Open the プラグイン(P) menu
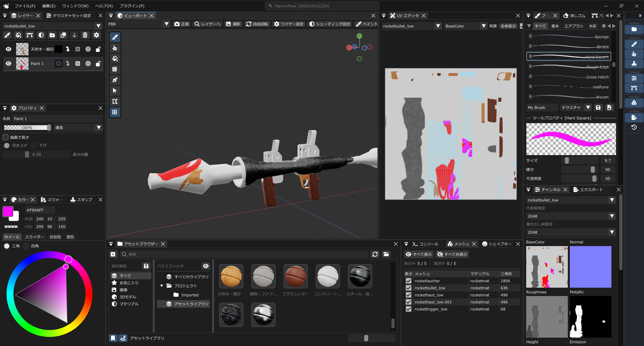Viewport: 644px width, 346px height. [132, 6]
